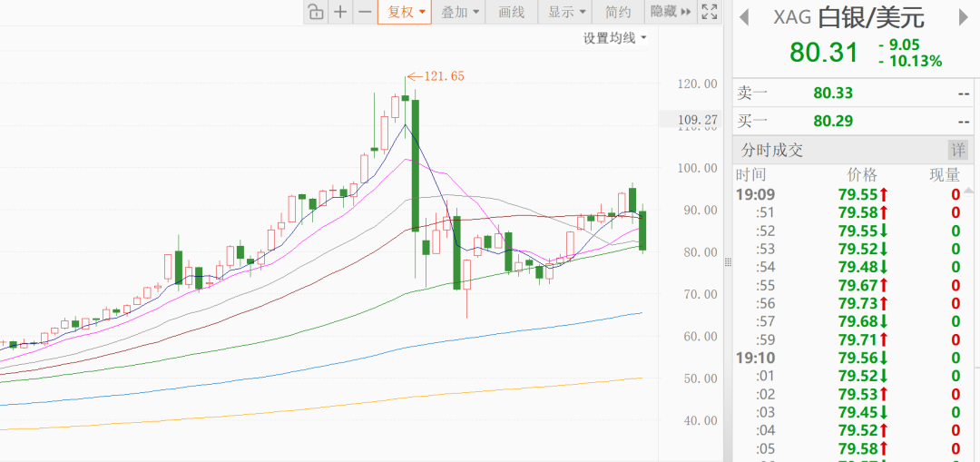Open the 显示 display dropdown

567,12
